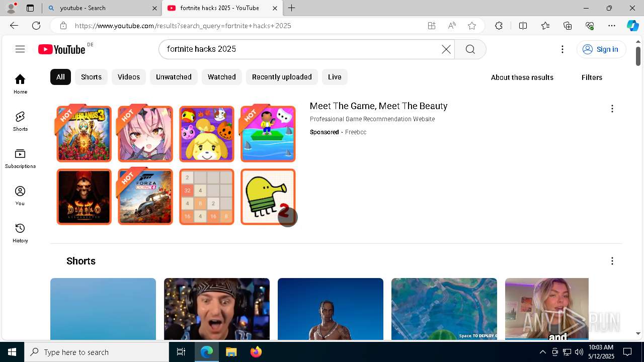
Task: Open Shorts in the left sidebar
Action: click(x=20, y=121)
